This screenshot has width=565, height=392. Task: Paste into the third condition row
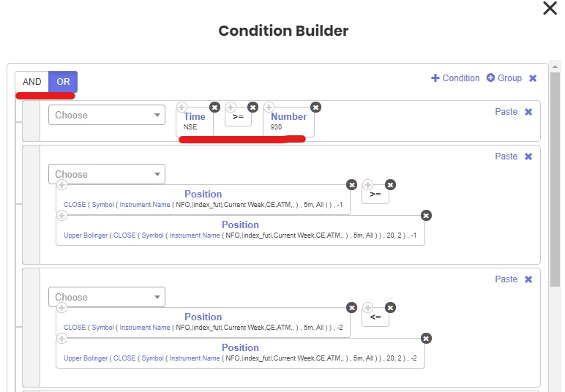506,279
